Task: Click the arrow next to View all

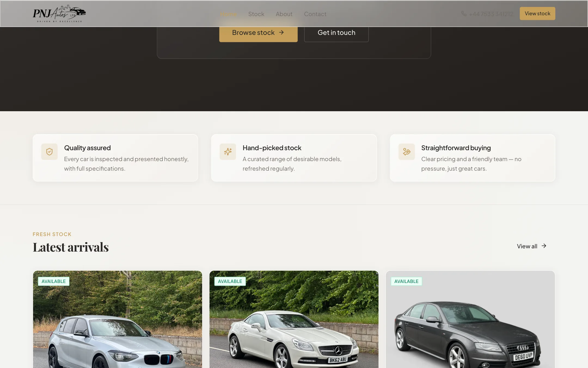Action: [544, 246]
